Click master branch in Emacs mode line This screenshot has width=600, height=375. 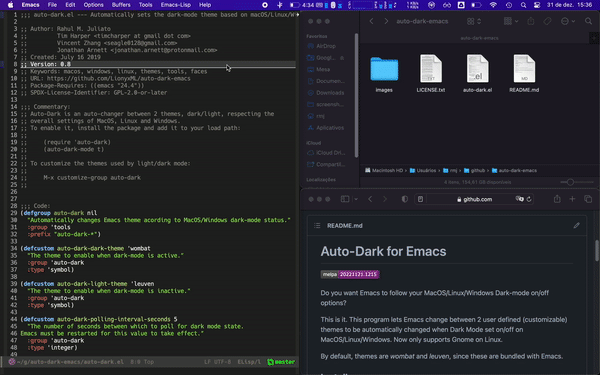[x=281, y=362]
